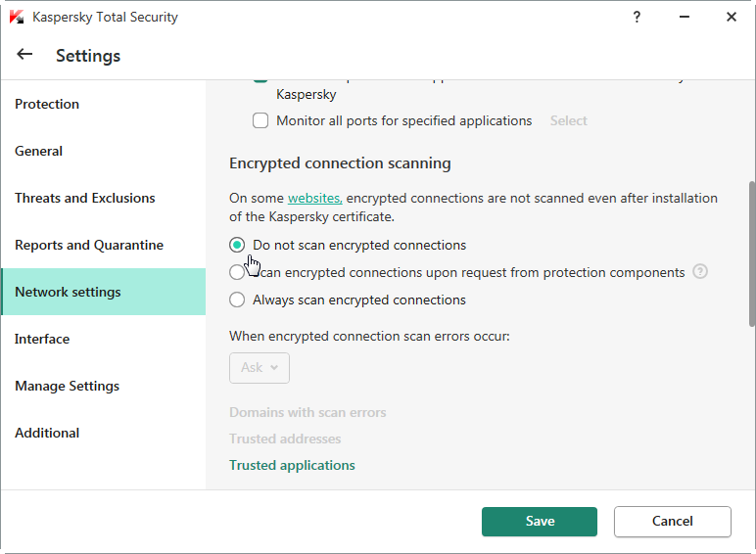The height and width of the screenshot is (554, 756).
Task: Follow the websites hyperlink
Action: [x=314, y=198]
